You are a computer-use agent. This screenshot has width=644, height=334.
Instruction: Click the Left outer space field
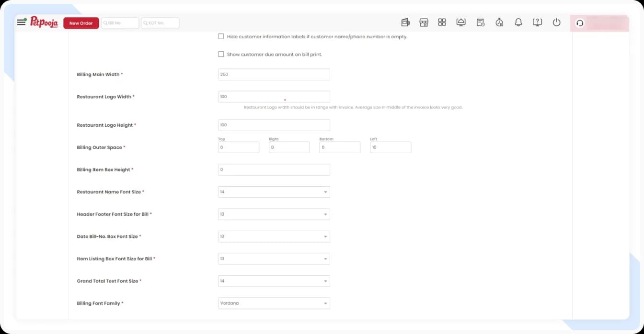(390, 147)
